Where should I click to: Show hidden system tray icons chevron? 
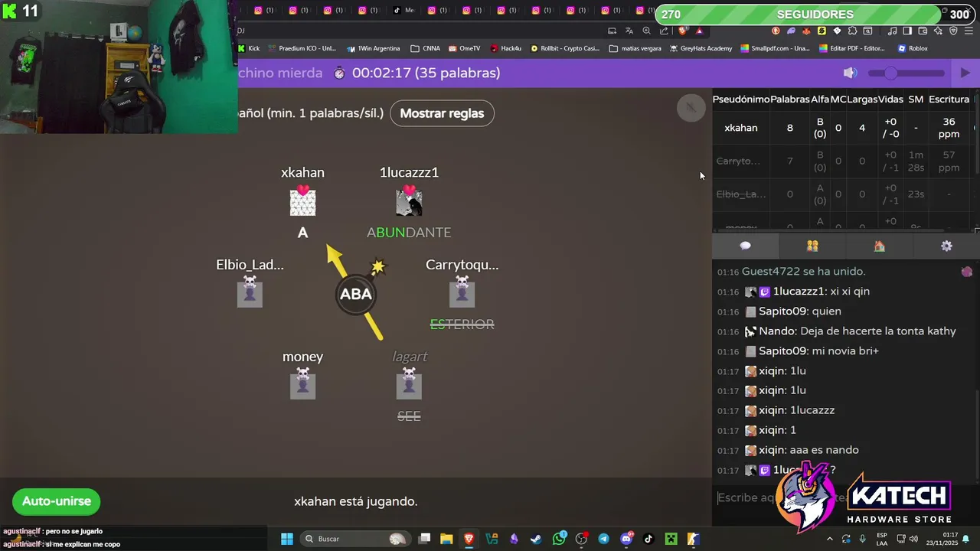tap(830, 539)
